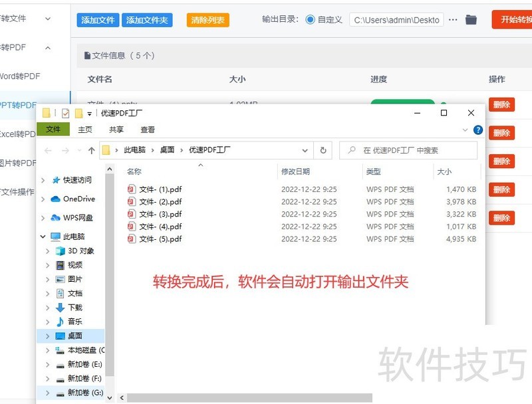The width and height of the screenshot is (532, 404).
Task: Click the red 开始转换 button
Action: point(512,19)
